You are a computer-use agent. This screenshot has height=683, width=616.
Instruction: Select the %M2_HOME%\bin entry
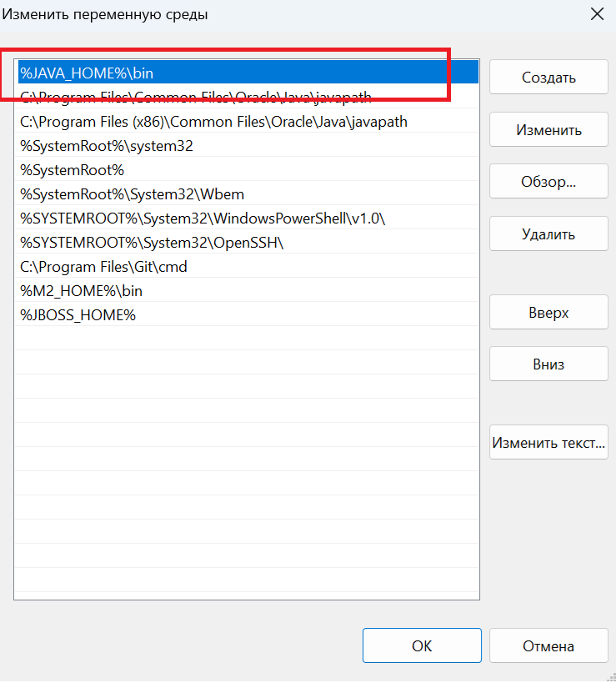click(x=82, y=291)
